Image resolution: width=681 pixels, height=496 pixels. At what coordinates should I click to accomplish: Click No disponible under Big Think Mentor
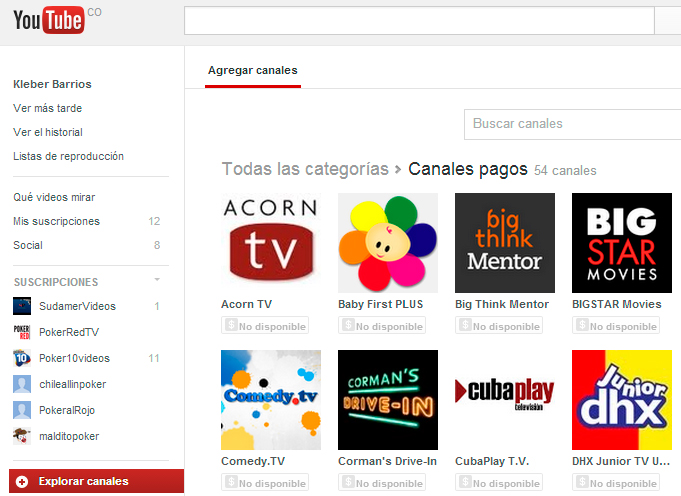coord(499,326)
